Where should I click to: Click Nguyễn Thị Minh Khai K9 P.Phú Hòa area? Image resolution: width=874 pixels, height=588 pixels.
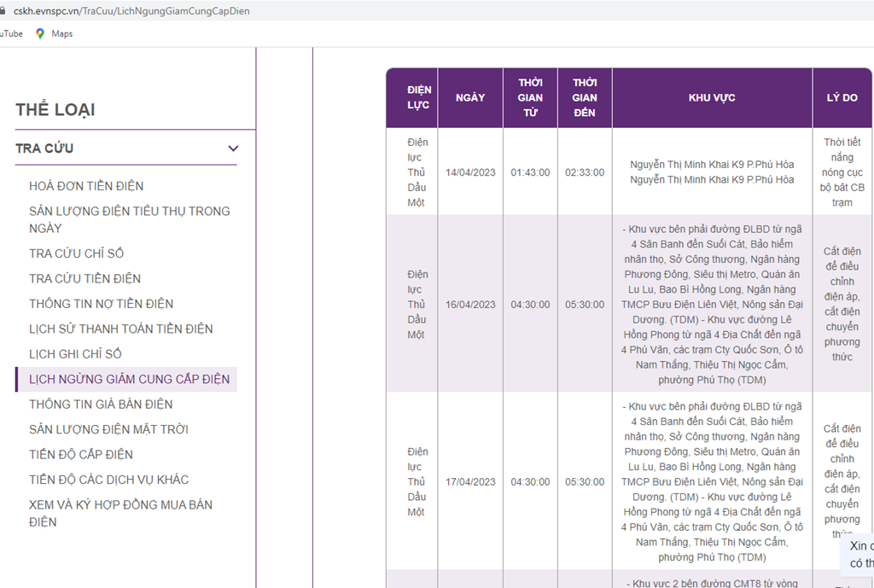point(712,172)
